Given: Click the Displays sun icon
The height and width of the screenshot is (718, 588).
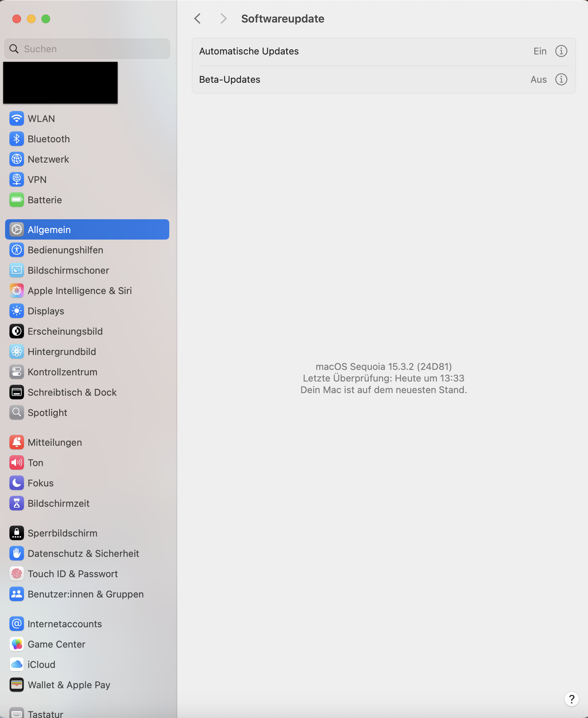Looking at the screenshot, I should 17,311.
